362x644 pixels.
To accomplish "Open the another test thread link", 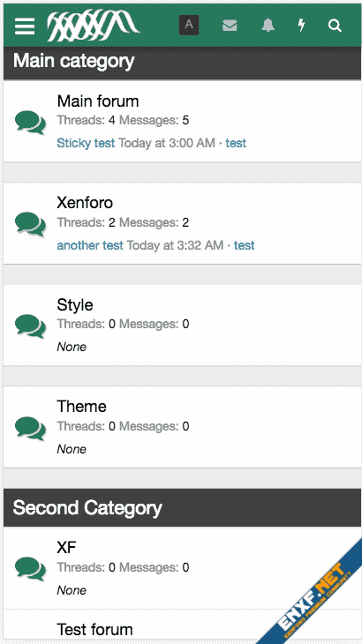I will click(90, 245).
